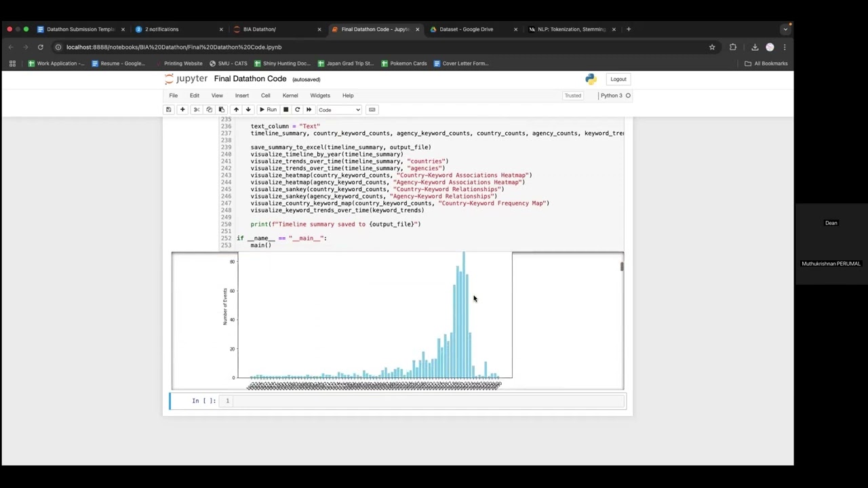Click the Python logo icon

(591, 79)
